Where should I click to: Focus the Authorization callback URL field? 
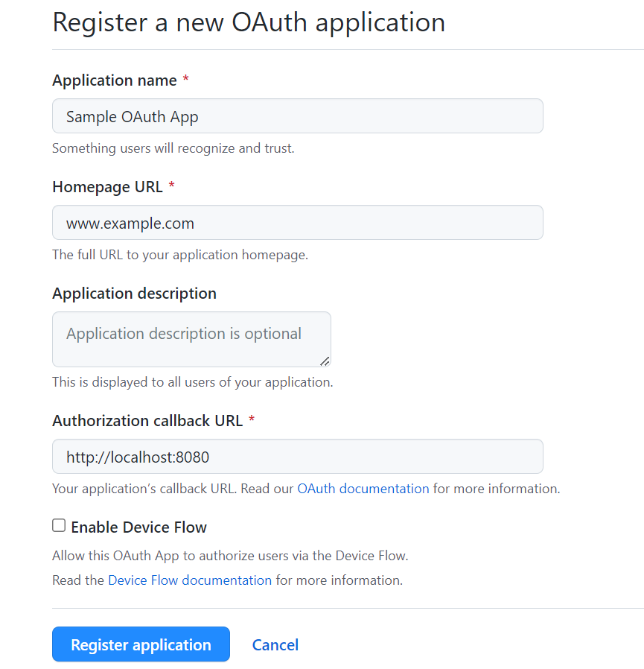(298, 457)
